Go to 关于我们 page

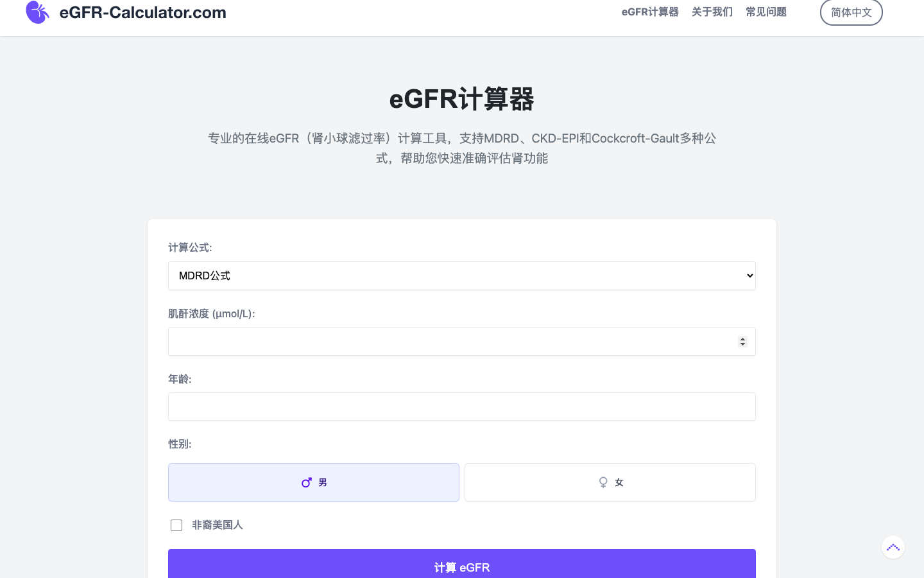point(712,12)
